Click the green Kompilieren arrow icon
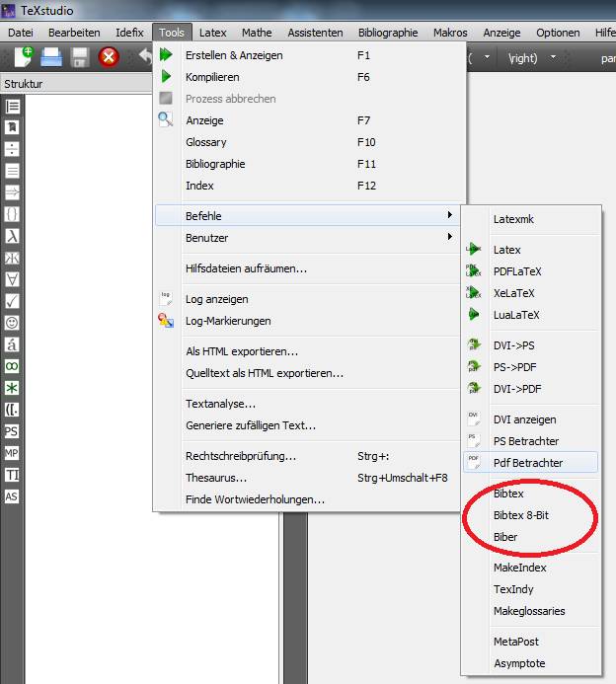Viewport: 616px width, 684px height. [x=166, y=77]
